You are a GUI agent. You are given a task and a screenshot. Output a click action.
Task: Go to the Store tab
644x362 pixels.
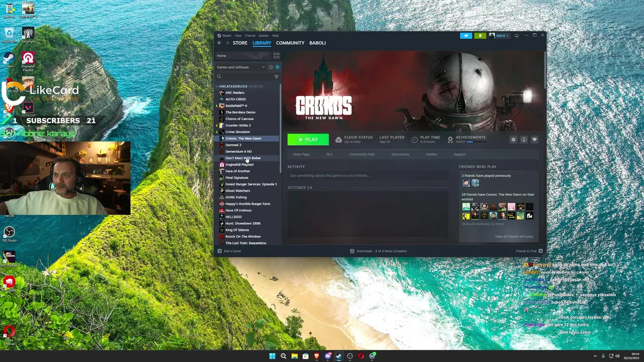tap(240, 43)
